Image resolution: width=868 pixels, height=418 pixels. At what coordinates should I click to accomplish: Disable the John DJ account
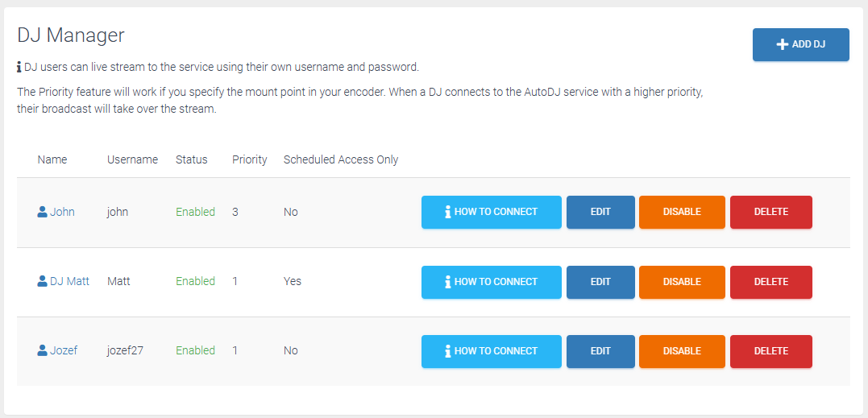682,212
